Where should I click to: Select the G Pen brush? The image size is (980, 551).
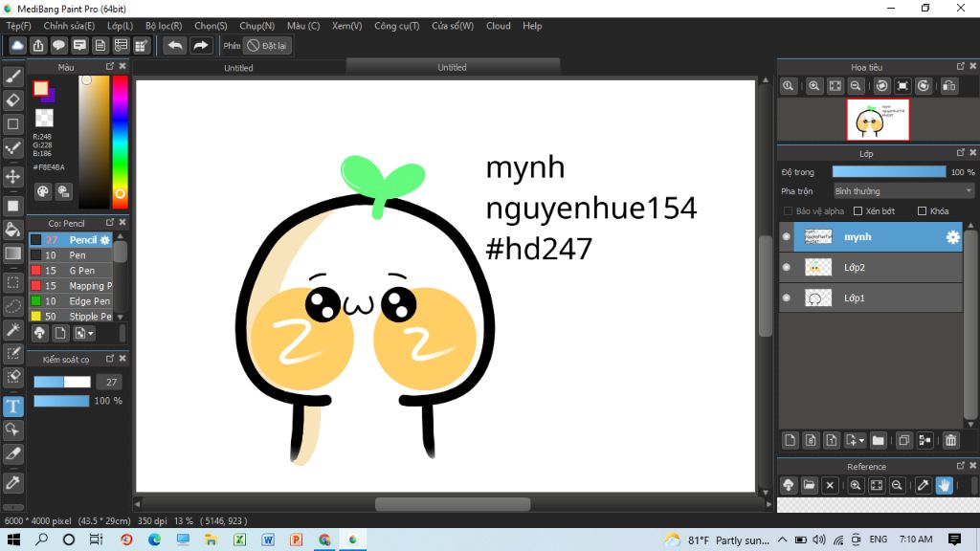(x=71, y=271)
